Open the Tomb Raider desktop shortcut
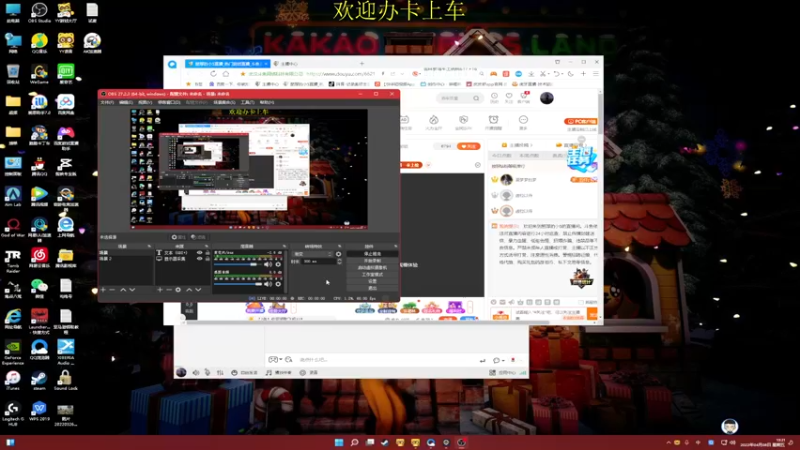The image size is (800, 450). [13, 261]
